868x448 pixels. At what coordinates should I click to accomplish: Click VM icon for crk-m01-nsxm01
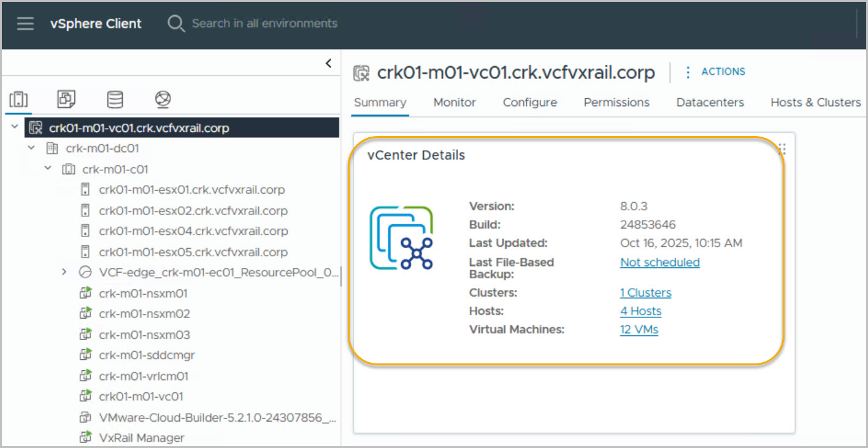(85, 294)
